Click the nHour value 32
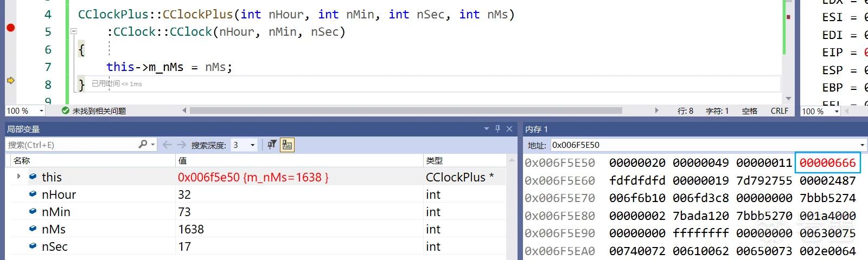Viewport: 868px width, 260px height. click(184, 194)
